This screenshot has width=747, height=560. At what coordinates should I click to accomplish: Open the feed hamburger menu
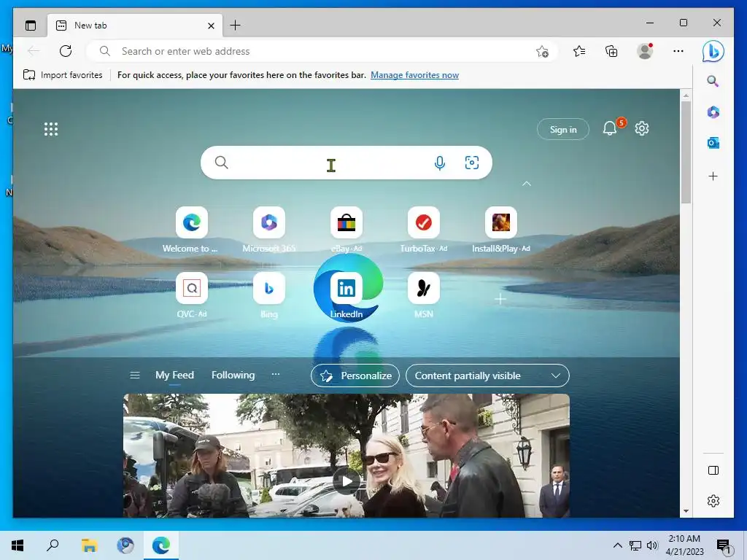click(x=135, y=376)
